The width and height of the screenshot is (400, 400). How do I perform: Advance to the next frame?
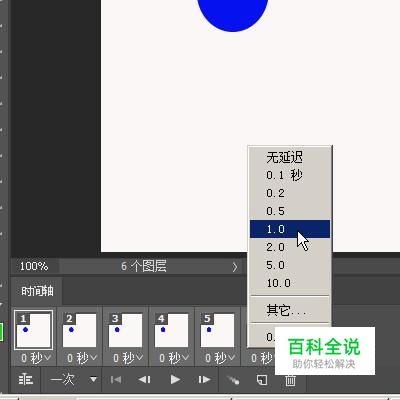(x=204, y=379)
